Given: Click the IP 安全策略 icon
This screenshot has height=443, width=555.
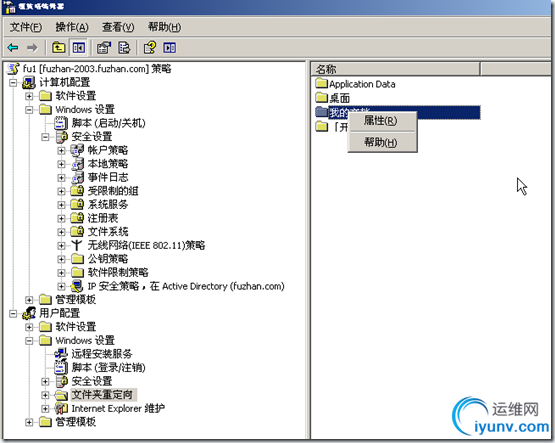Looking at the screenshot, I should [x=77, y=286].
